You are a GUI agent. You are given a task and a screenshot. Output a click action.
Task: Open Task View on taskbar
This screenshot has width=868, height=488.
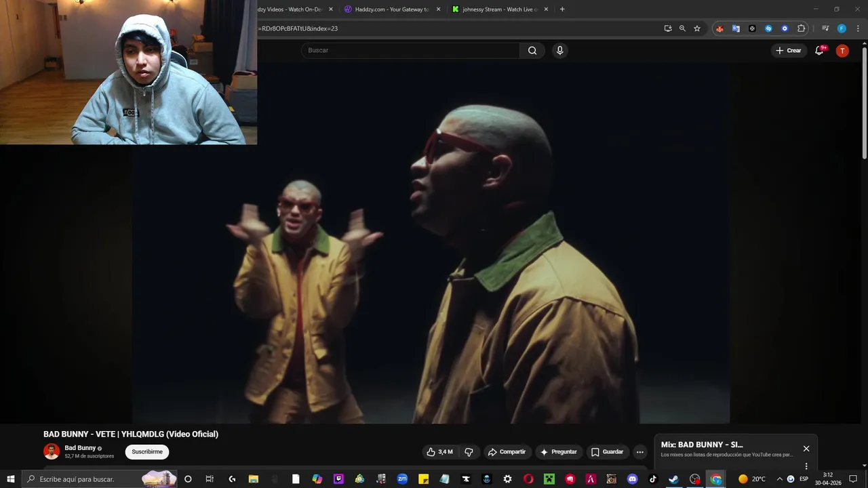pyautogui.click(x=210, y=479)
